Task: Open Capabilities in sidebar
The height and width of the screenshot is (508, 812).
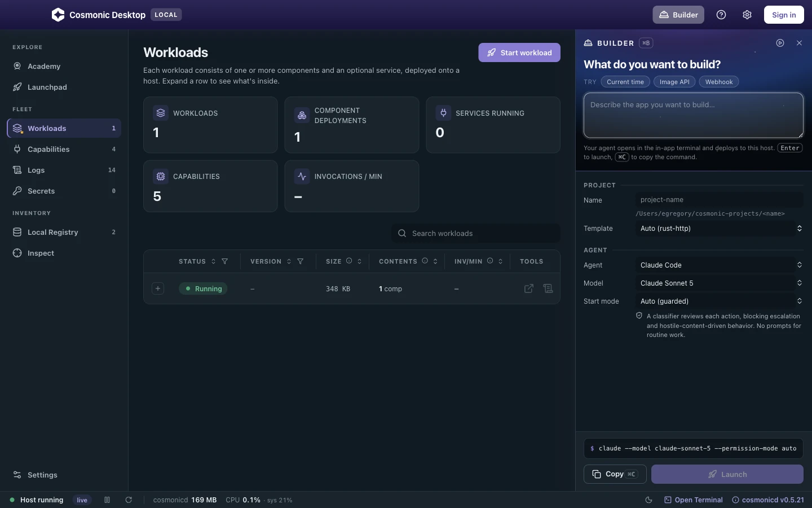Action: 64,149
